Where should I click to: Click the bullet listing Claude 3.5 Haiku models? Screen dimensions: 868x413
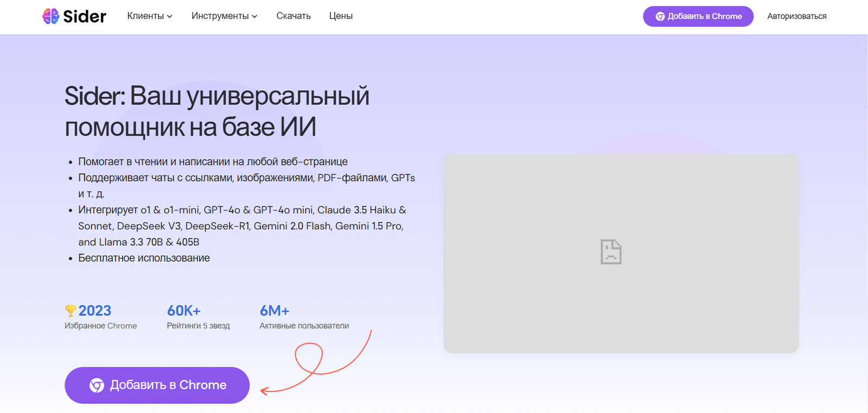point(242,225)
